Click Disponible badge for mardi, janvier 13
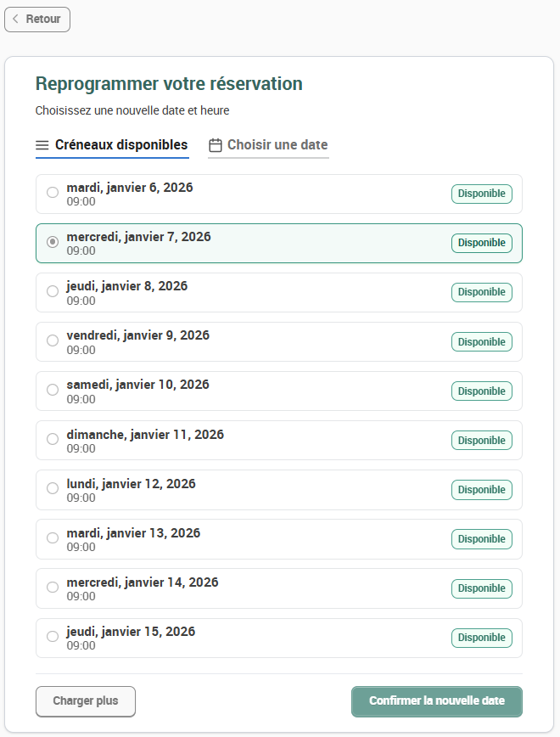Image resolution: width=560 pixels, height=737 pixels. pos(482,539)
